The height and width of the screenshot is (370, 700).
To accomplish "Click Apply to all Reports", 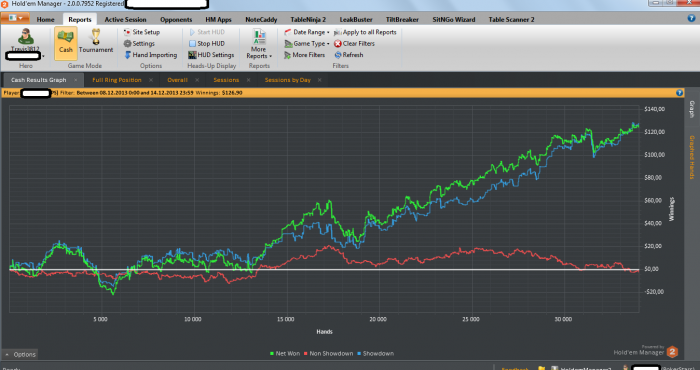I will [365, 32].
